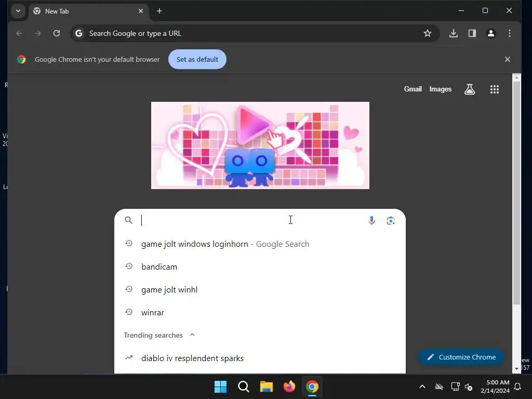Dismiss the default browser infobar
This screenshot has height=399, width=532.
507,59
